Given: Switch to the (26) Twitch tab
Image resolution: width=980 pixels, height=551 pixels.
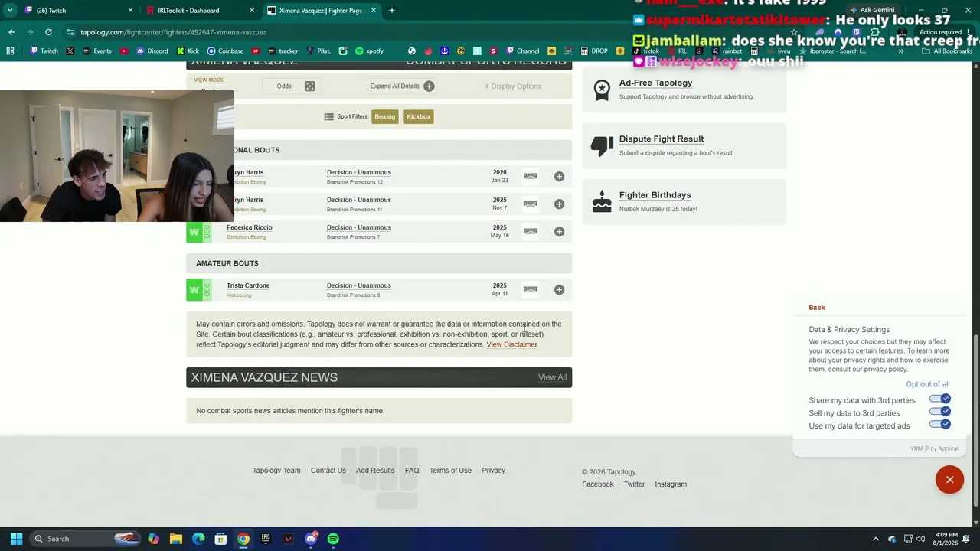Looking at the screenshot, I should coord(78,11).
